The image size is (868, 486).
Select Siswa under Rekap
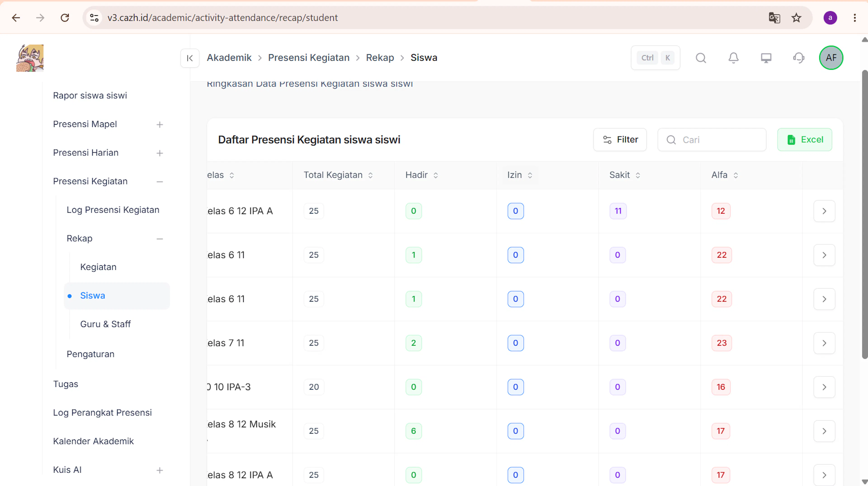[117, 295]
